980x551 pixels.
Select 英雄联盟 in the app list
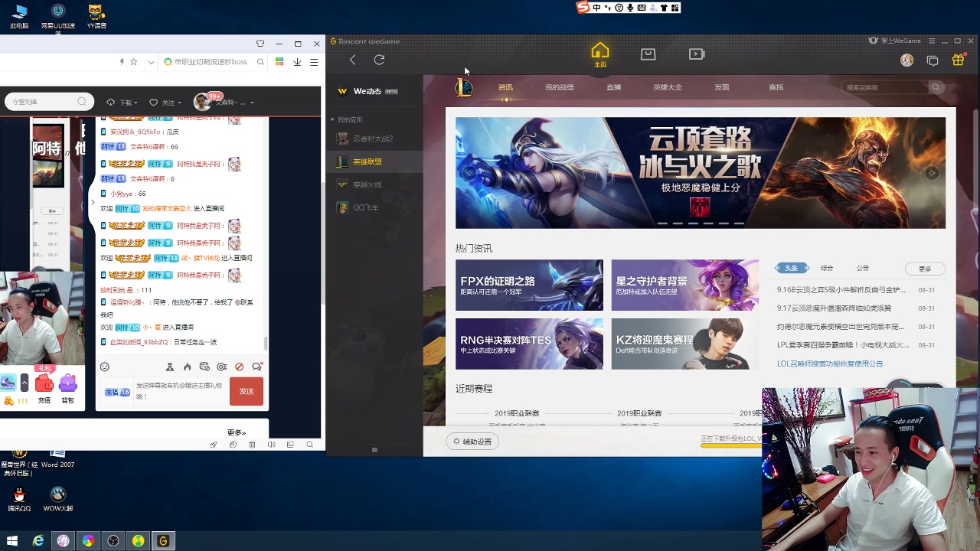point(375,161)
